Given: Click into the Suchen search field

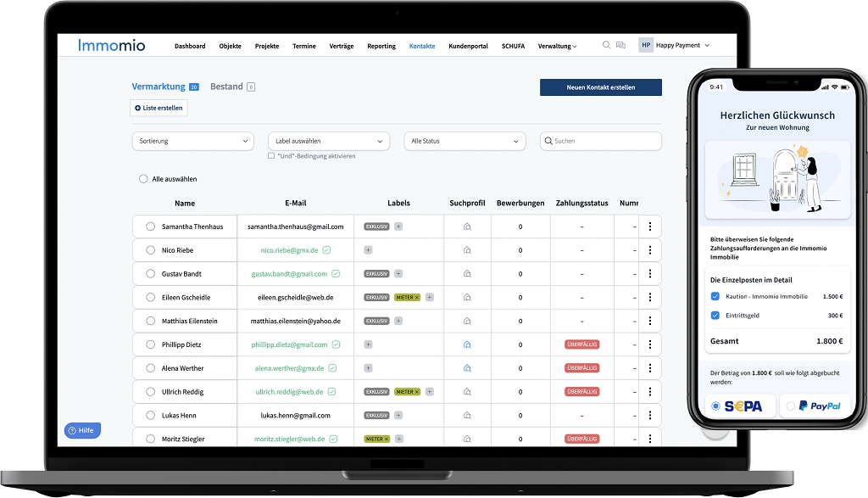Looking at the screenshot, I should click(601, 142).
